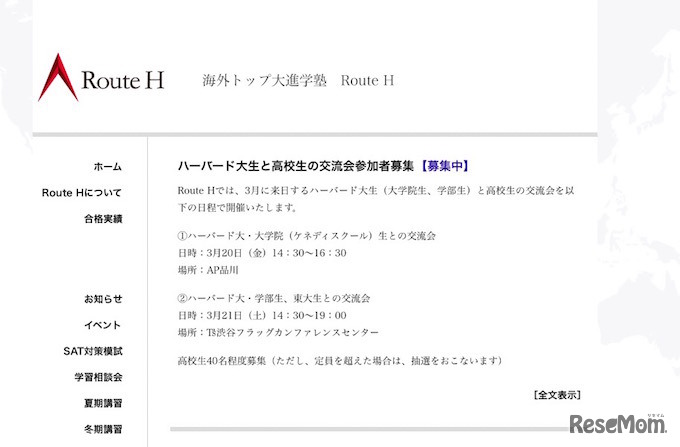Open お知らせ sidebar item
Screen dimensions: 680x447
point(103,299)
